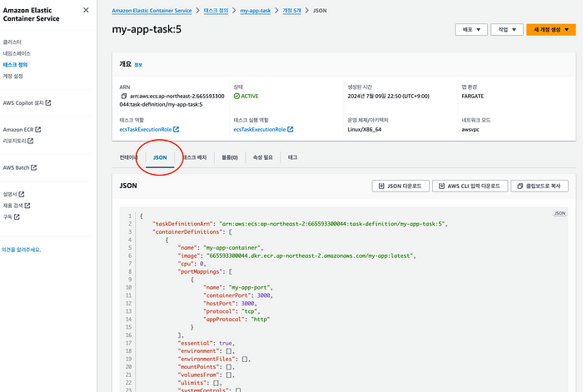This screenshot has width=583, height=392.
Task: Expand the orange 새 개정 생성 dropdown
Action: (x=551, y=30)
